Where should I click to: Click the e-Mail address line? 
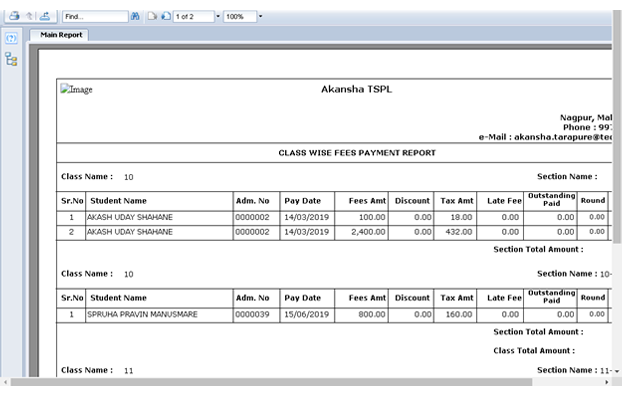[x=545, y=137]
